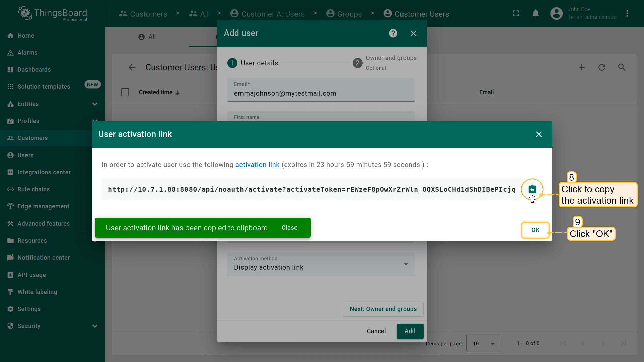
Task: Open help icon in Add user dialog
Action: coord(393,33)
